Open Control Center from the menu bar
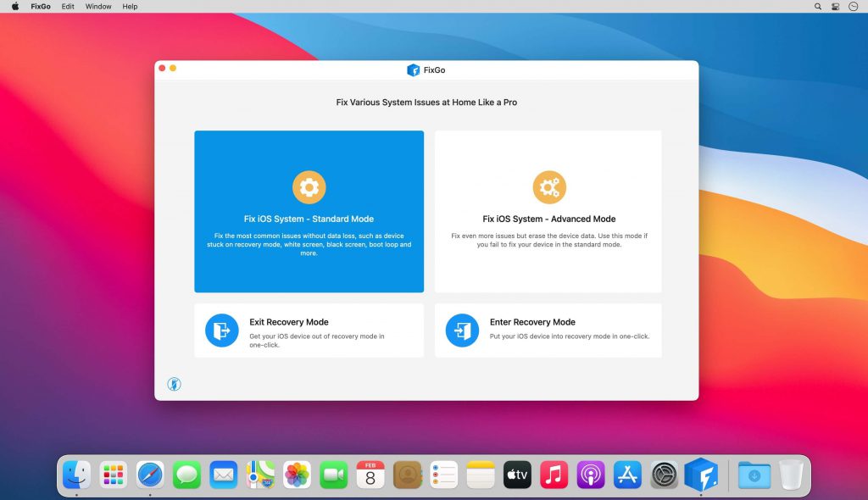Viewport: 868px width, 500px height. [x=836, y=6]
